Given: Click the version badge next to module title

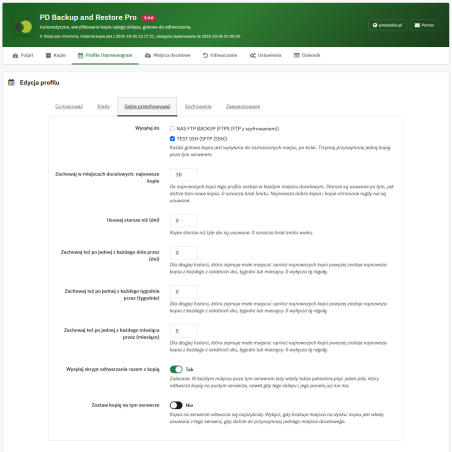Looking at the screenshot, I should click(149, 18).
